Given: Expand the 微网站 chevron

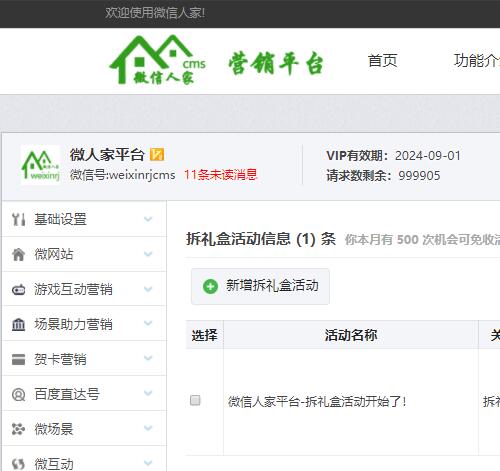Looking at the screenshot, I should click(x=148, y=254).
